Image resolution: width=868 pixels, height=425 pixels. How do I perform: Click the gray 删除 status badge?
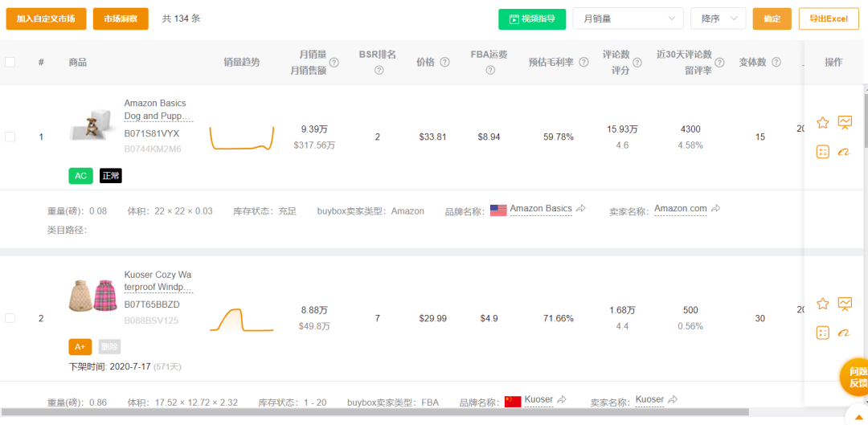[x=109, y=347]
